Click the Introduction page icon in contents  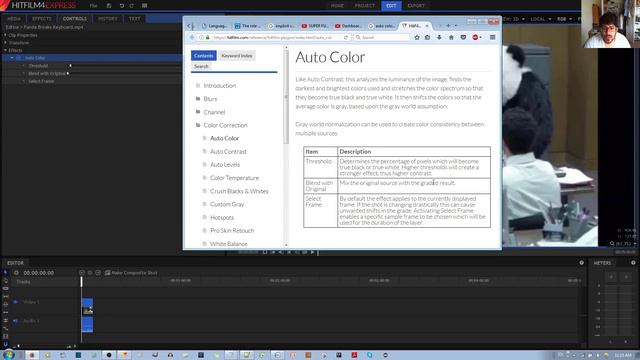(x=198, y=85)
